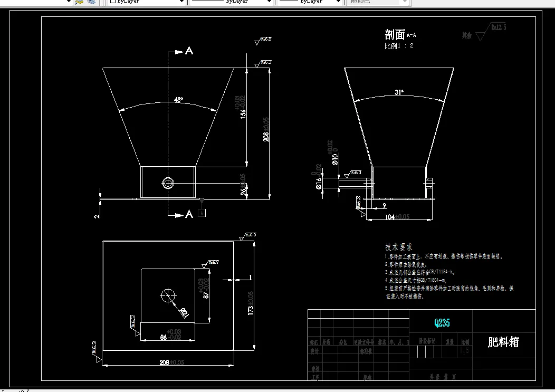Select the boxed datum symbol below front view
Screen dimensions: 555x392
tap(202, 213)
